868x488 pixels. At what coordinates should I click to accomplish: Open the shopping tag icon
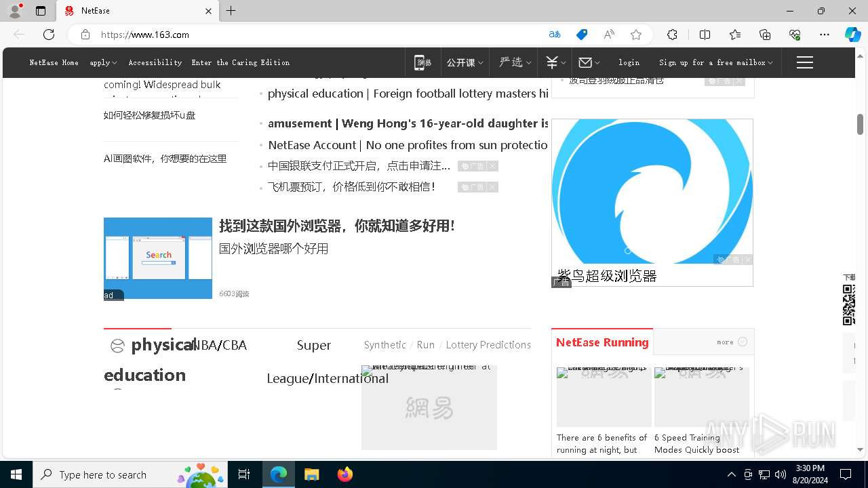tap(582, 35)
